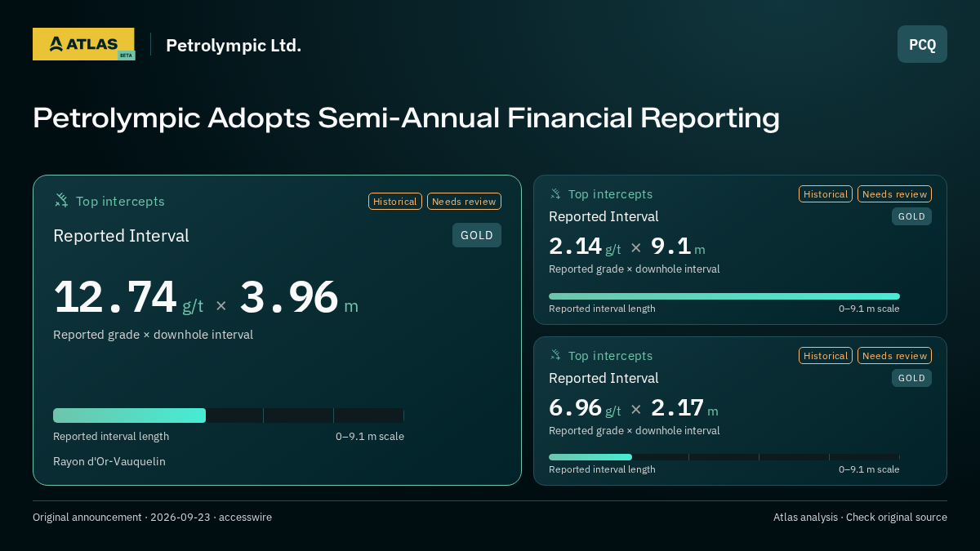Click the GOLD badge in the 6.96 g/t card
The image size is (980, 551).
[x=911, y=378]
